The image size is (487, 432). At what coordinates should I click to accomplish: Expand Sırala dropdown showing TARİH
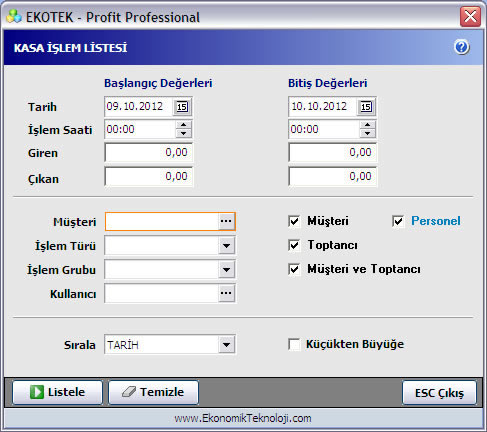coord(226,344)
